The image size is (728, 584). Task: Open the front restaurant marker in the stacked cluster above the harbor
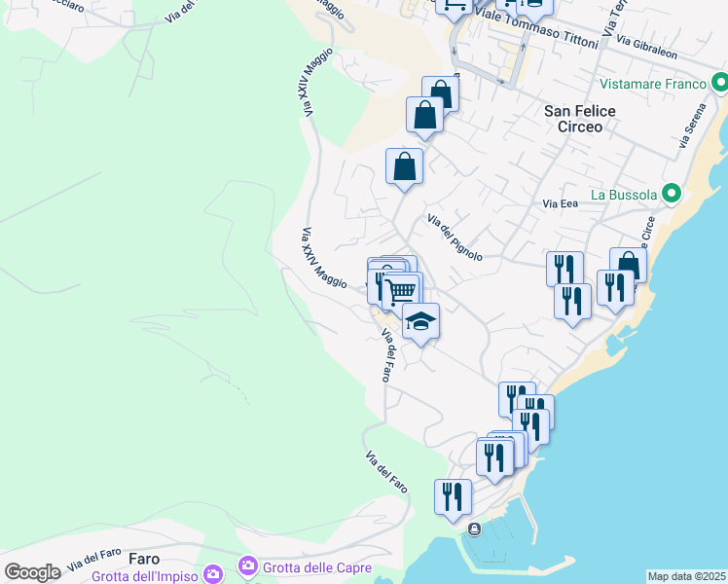(x=495, y=461)
